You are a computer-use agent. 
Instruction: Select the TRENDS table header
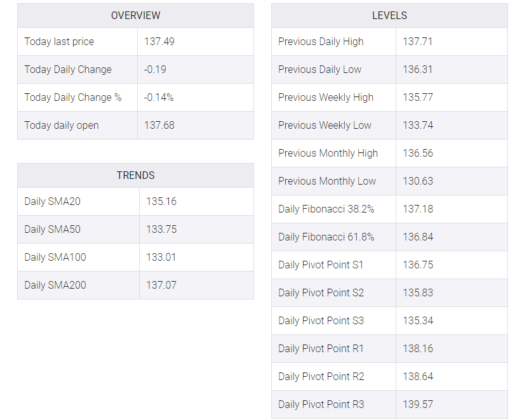click(135, 175)
